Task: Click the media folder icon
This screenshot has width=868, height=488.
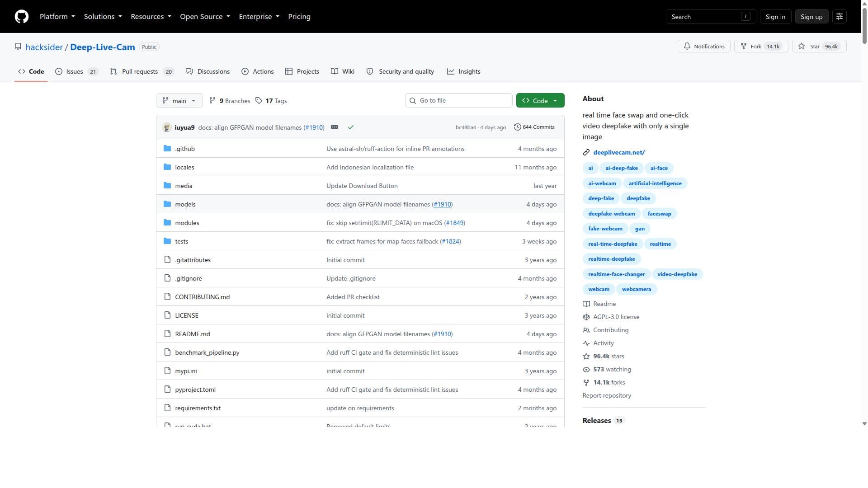Action: click(167, 186)
